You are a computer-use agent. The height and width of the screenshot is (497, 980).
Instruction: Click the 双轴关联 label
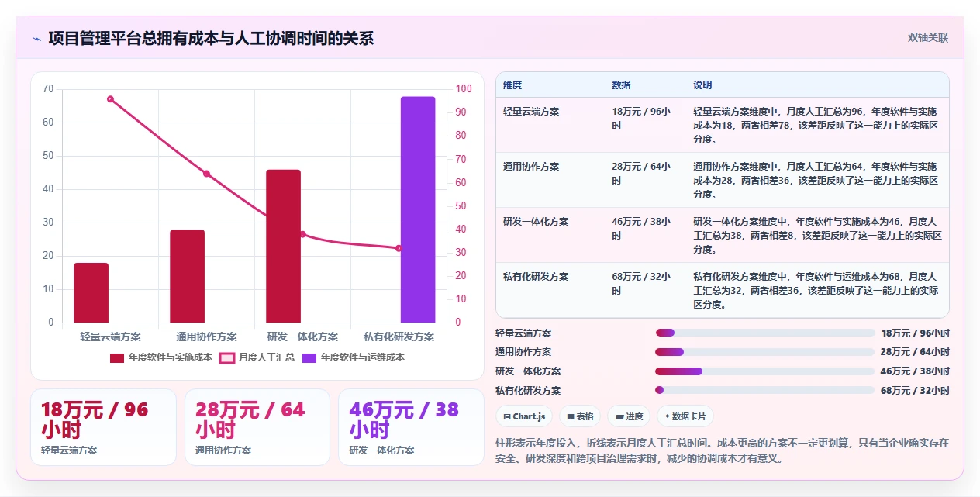click(x=928, y=38)
